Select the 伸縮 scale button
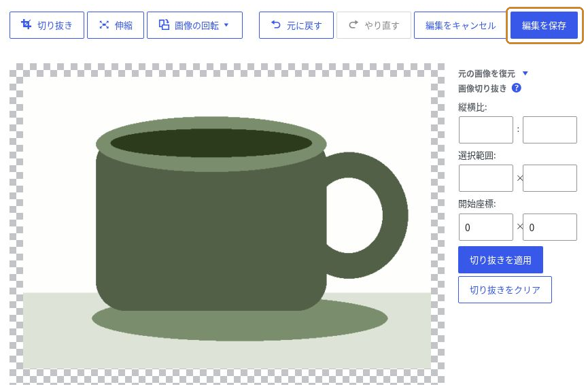Image resolution: width=588 pixels, height=391 pixels. point(116,25)
